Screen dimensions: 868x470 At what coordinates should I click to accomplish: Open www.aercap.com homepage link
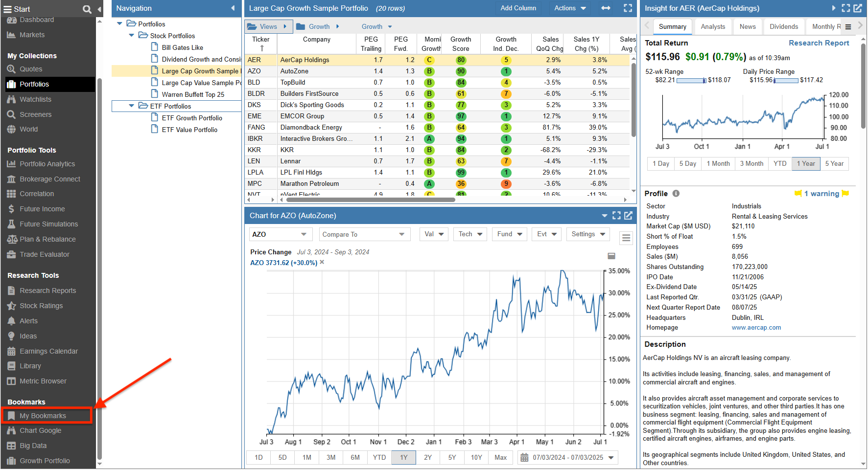[756, 328]
